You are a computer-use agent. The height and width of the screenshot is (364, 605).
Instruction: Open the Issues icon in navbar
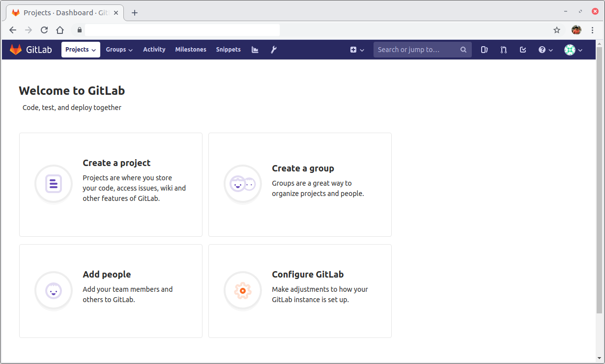pyautogui.click(x=484, y=50)
